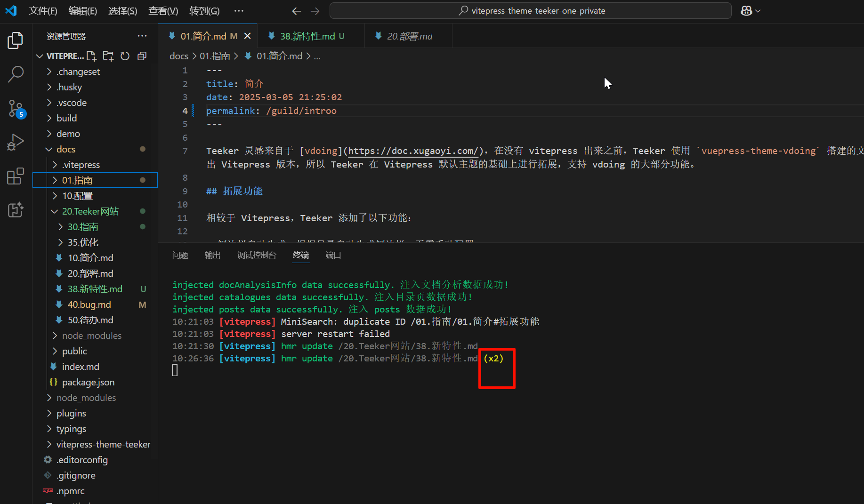The image size is (864, 504).
Task: Click the 01.指南 breadcrumb segment
Action: pos(215,56)
